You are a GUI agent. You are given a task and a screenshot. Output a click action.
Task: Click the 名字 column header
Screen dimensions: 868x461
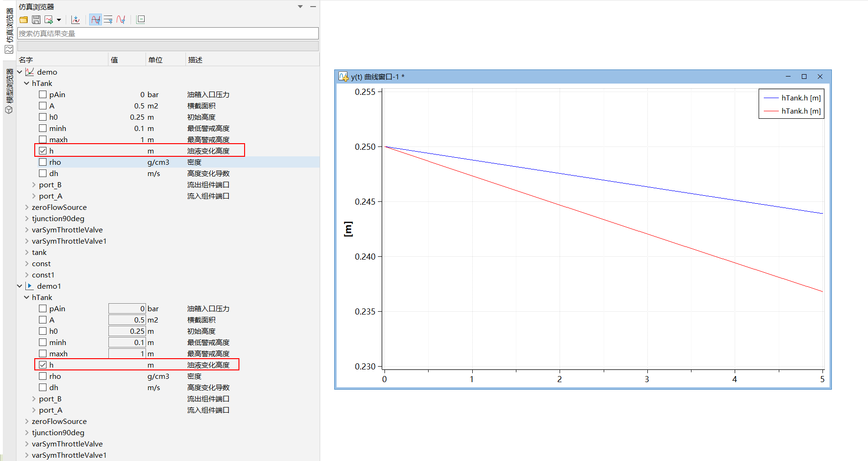coord(26,60)
